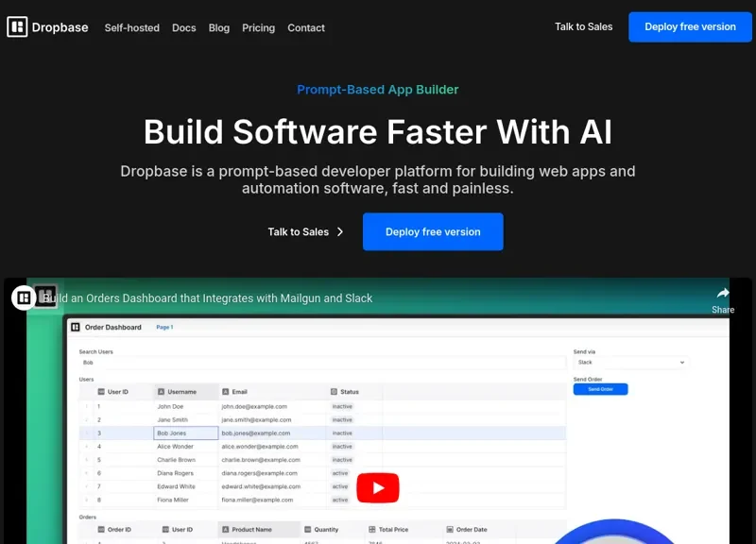The width and height of the screenshot is (756, 544).
Task: Open the video title link
Action: (x=207, y=298)
